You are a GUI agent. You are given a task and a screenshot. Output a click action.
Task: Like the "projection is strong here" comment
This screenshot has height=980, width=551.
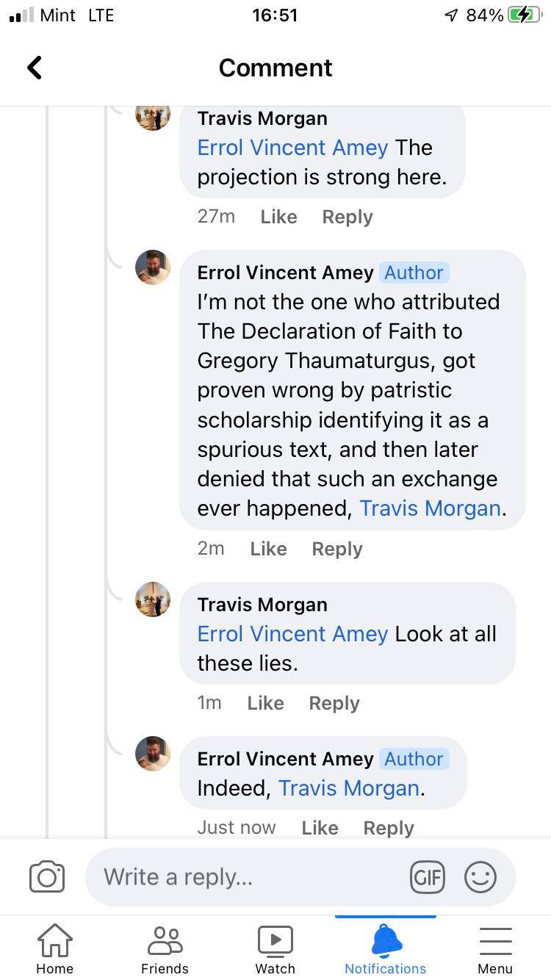pyautogui.click(x=278, y=217)
